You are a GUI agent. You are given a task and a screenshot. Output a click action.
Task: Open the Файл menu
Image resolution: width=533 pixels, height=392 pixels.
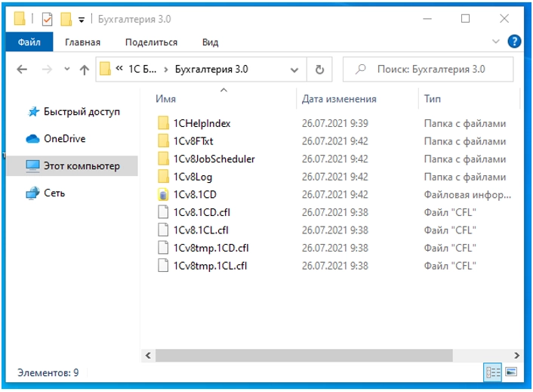pyautogui.click(x=29, y=42)
